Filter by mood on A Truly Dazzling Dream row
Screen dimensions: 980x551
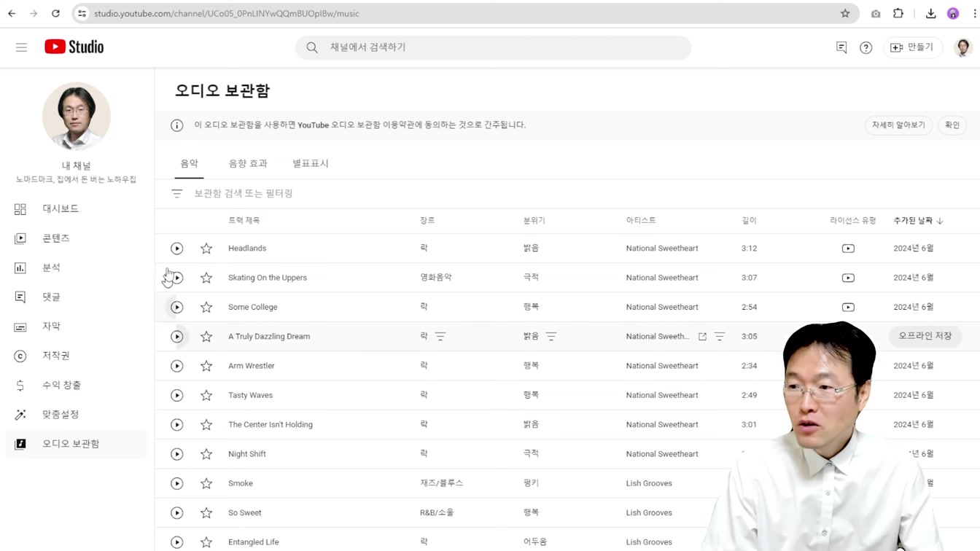coord(551,337)
